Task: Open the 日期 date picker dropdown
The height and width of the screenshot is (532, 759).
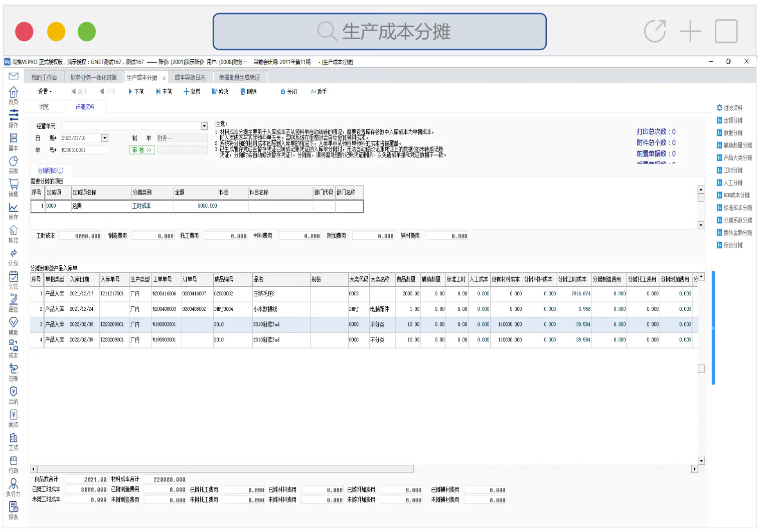Action: pos(105,138)
